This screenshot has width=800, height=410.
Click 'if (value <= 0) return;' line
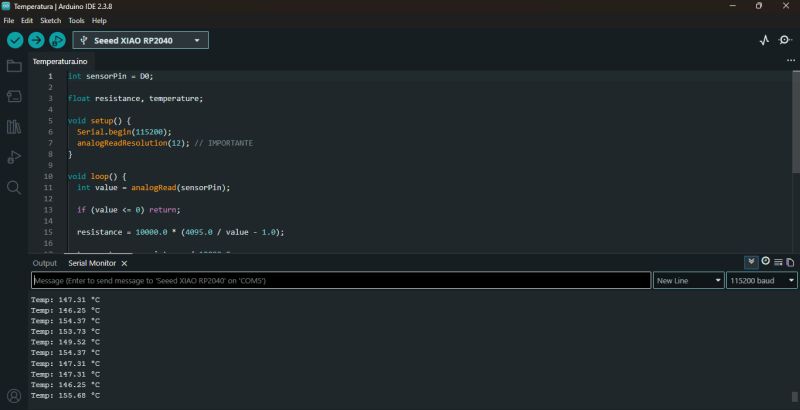[129, 210]
